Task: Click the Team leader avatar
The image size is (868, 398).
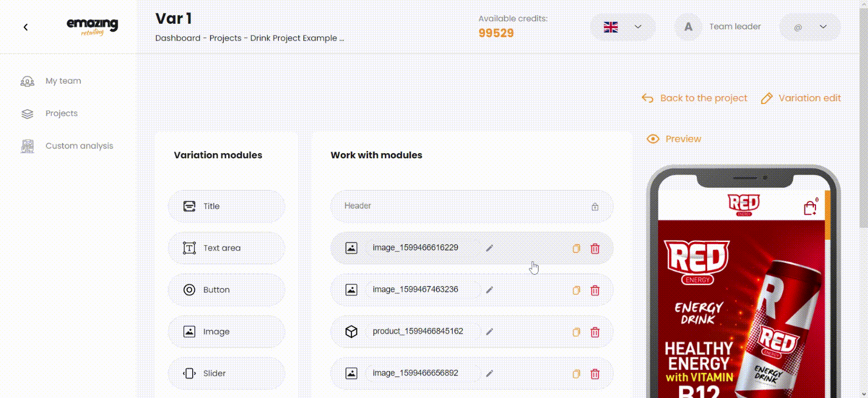Action: pos(688,27)
